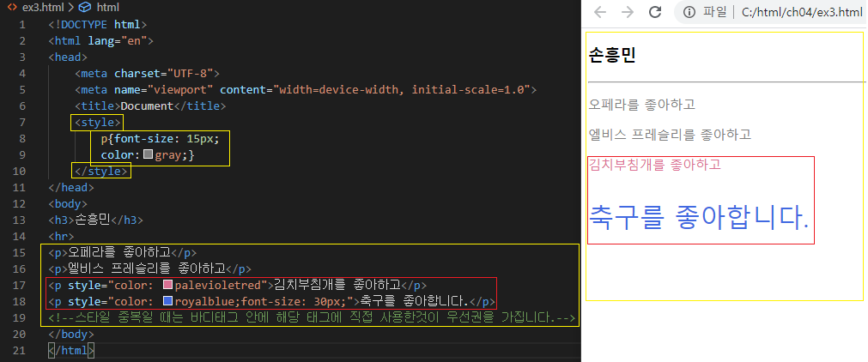Viewport: 868px width, 362px height.
Task: Click the 김치부침개를 좋아하고 code line
Action: 238,286
